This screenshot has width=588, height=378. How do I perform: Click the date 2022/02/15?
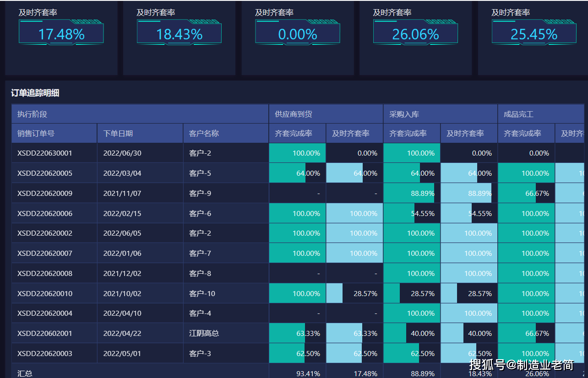click(122, 214)
